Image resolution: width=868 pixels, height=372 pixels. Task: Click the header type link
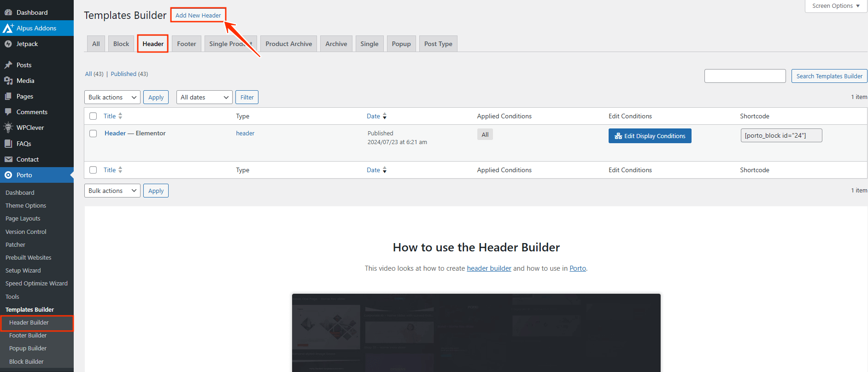(x=245, y=133)
